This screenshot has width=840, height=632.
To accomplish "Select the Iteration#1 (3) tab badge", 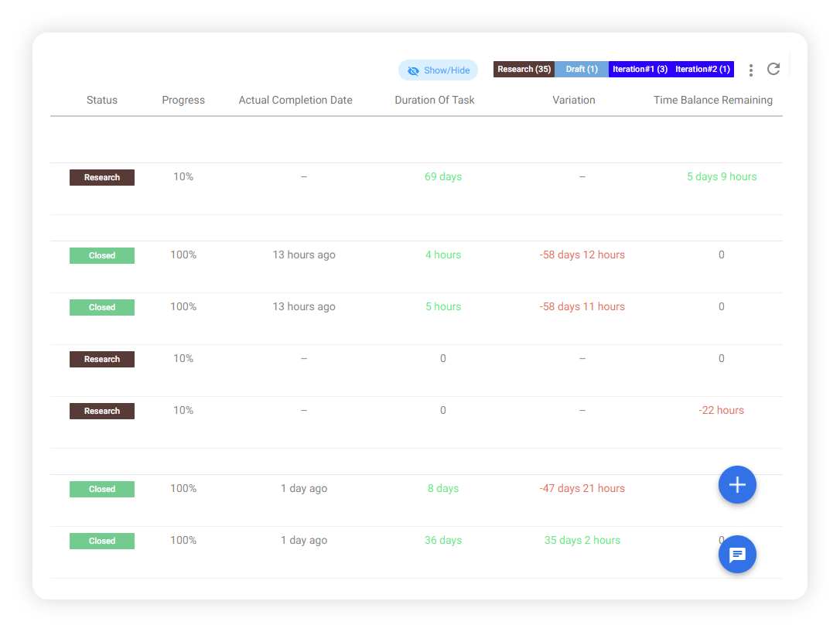I will 640,69.
